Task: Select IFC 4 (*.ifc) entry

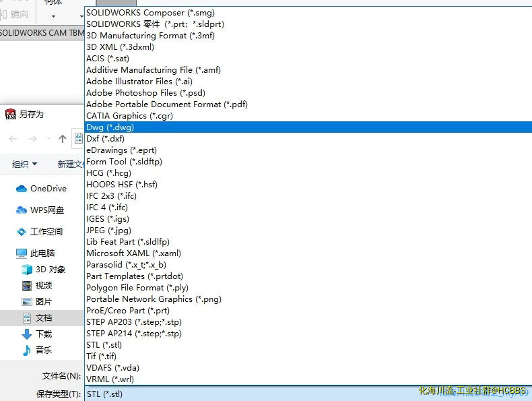Action: pyautogui.click(x=308, y=208)
